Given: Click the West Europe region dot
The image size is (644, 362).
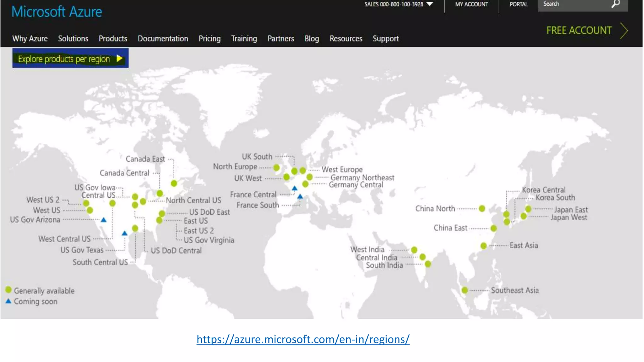Looking at the screenshot, I should [x=303, y=171].
